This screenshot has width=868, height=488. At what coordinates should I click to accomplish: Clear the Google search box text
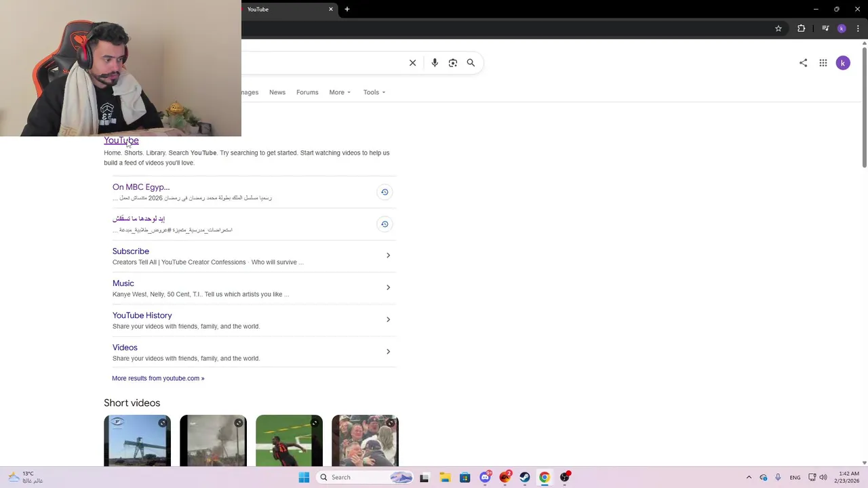tap(412, 63)
